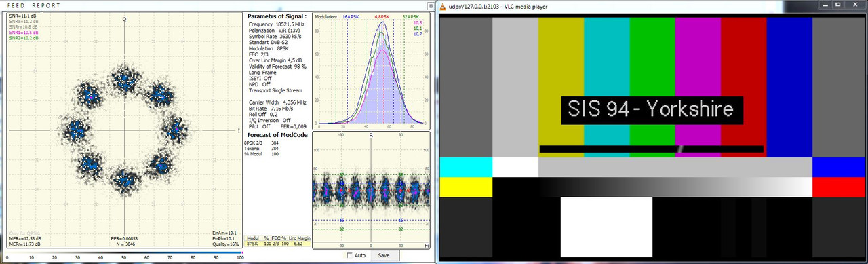Click the '% Modul 100' forecast line

click(x=261, y=154)
